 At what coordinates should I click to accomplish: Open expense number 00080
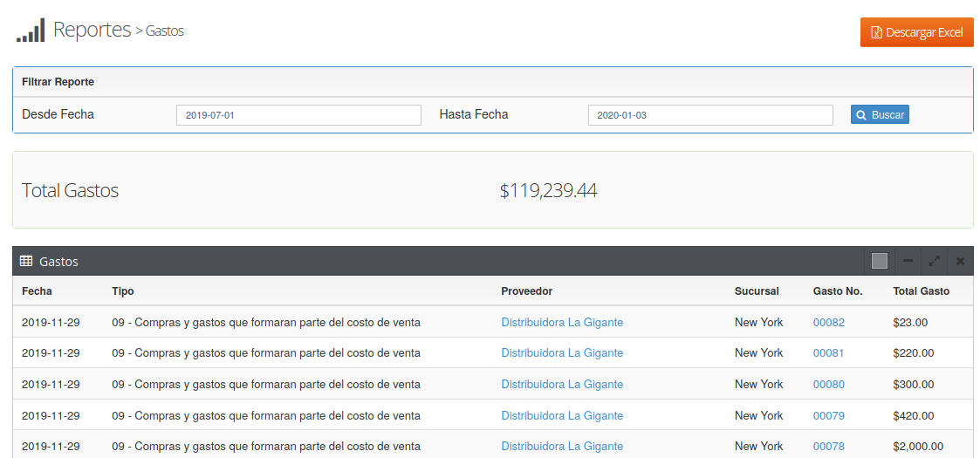828,385
